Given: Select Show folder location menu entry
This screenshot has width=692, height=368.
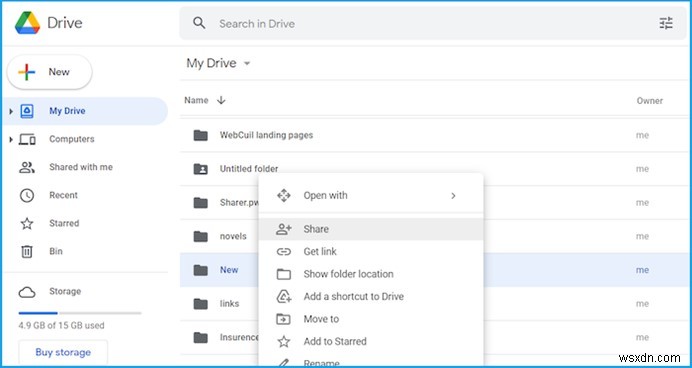Looking at the screenshot, I should tap(371, 274).
